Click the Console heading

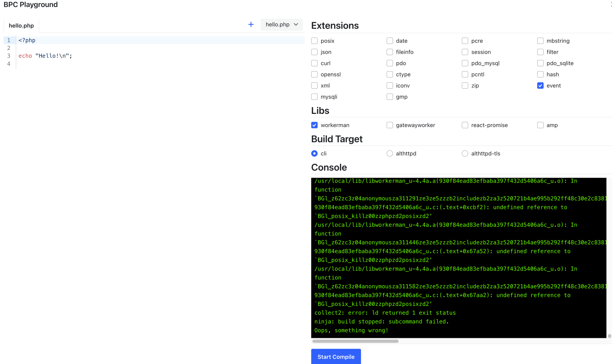click(329, 167)
